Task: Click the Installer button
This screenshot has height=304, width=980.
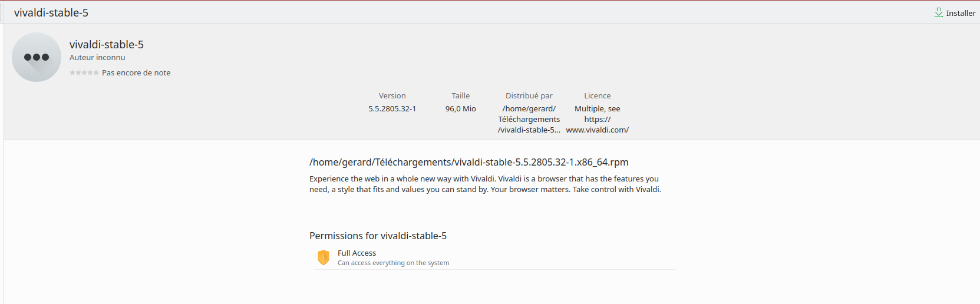Action: point(955,13)
